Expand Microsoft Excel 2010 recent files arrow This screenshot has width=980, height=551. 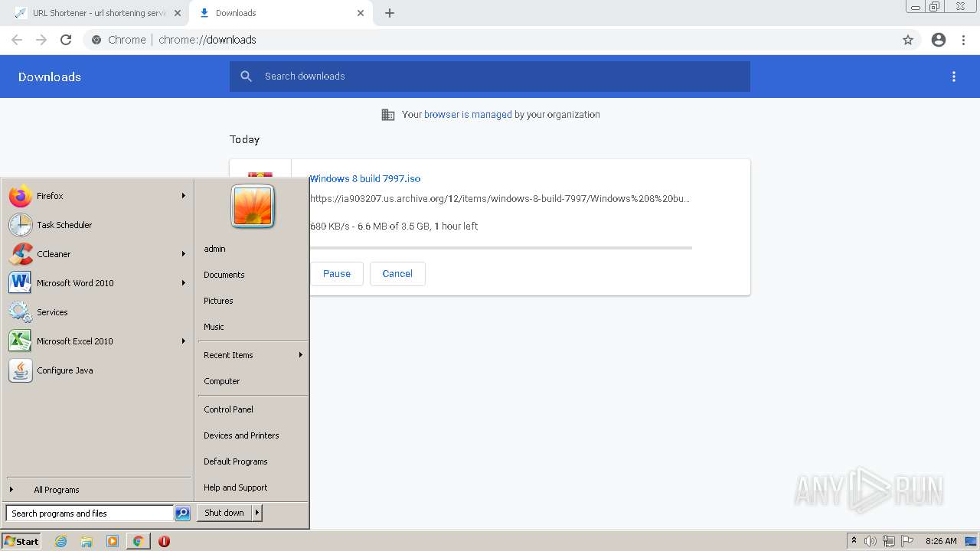point(184,341)
